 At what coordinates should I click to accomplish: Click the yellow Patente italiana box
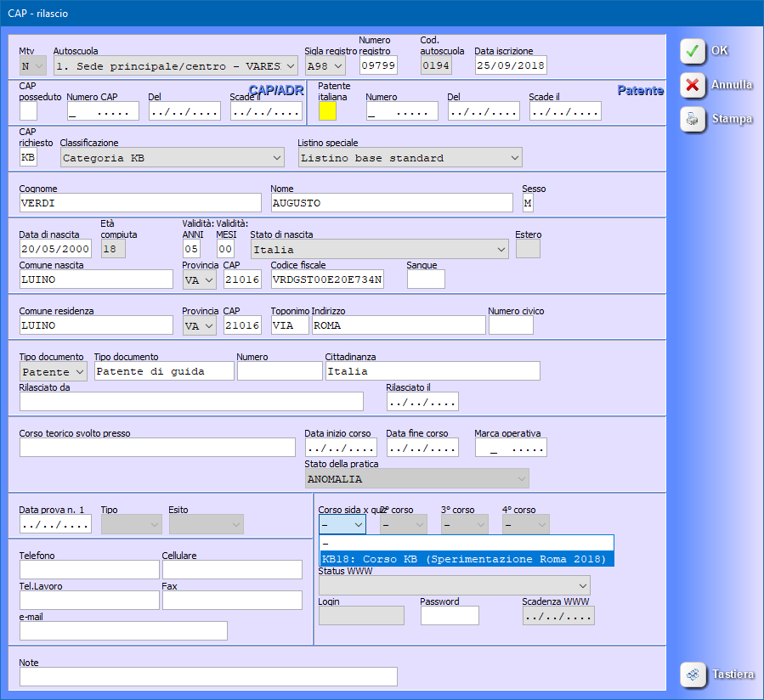tap(327, 110)
